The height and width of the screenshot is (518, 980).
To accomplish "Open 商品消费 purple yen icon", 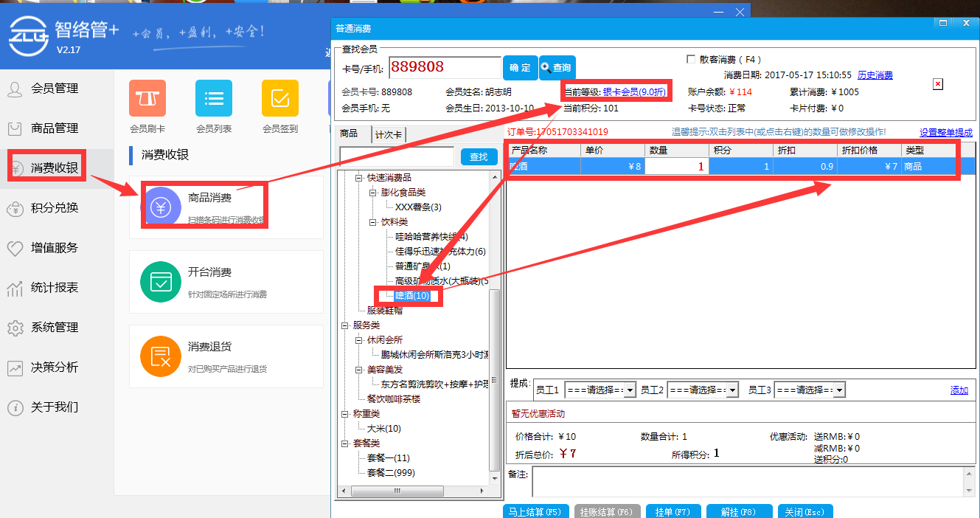I will 161,207.
